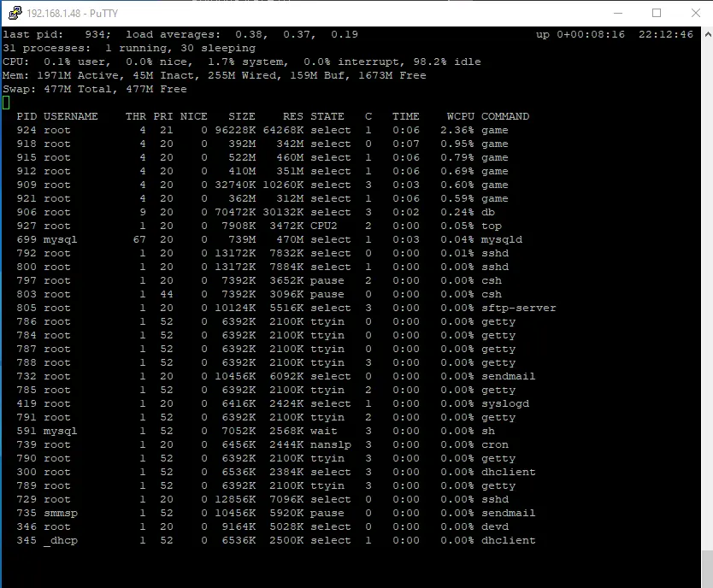Click the syslogd process line

[256, 403]
